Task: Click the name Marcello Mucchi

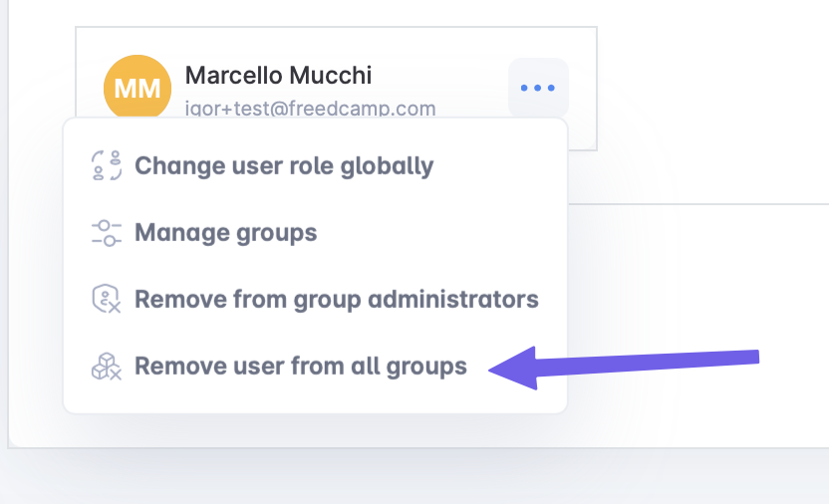Action: tap(279, 76)
